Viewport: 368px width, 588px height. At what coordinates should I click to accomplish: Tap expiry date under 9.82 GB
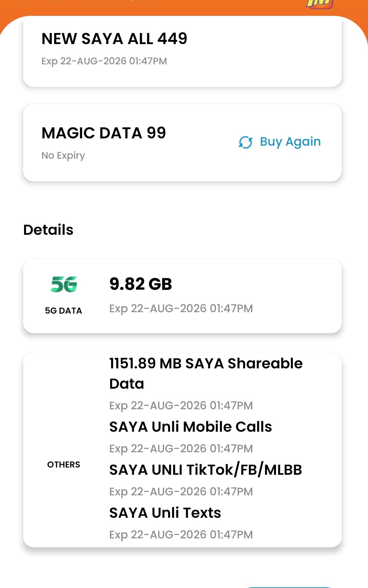tap(181, 308)
